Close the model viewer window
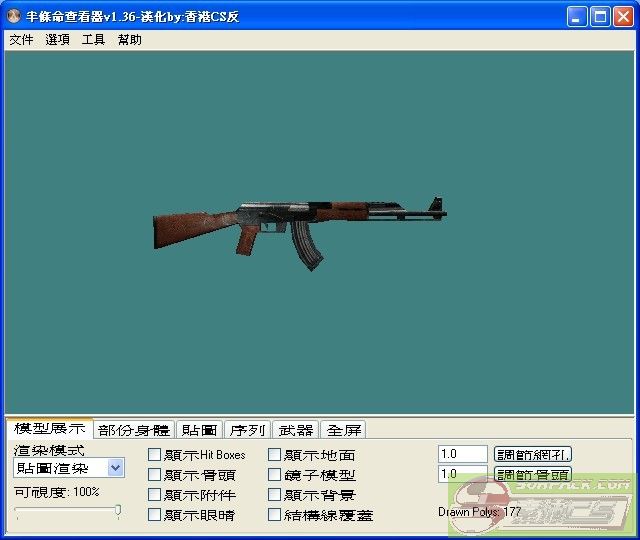 (x=623, y=17)
